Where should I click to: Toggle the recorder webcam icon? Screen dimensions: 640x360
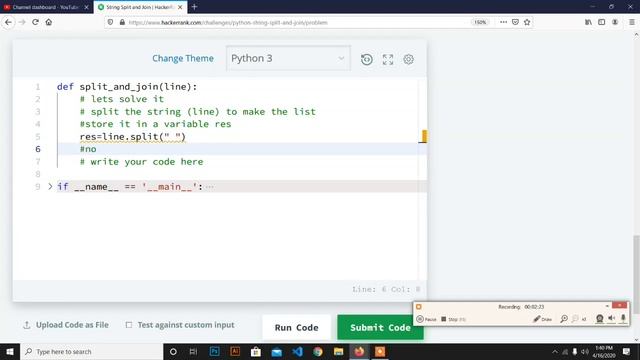599,318
